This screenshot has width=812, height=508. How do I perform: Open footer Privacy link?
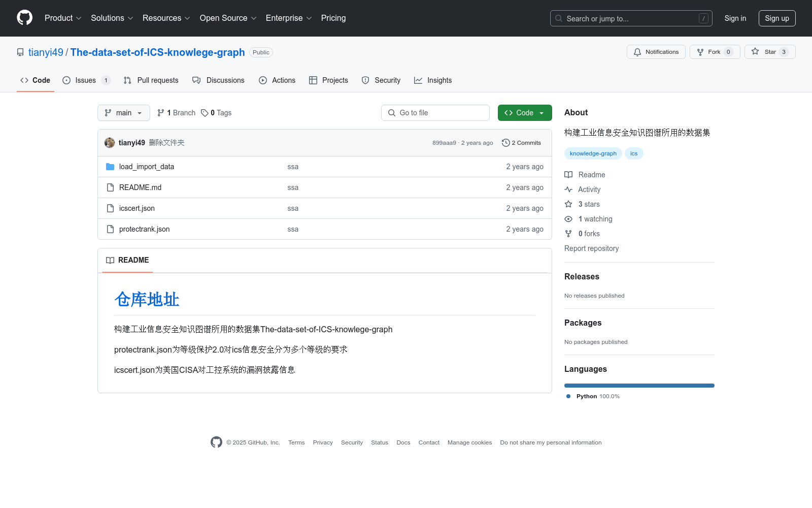pyautogui.click(x=323, y=442)
